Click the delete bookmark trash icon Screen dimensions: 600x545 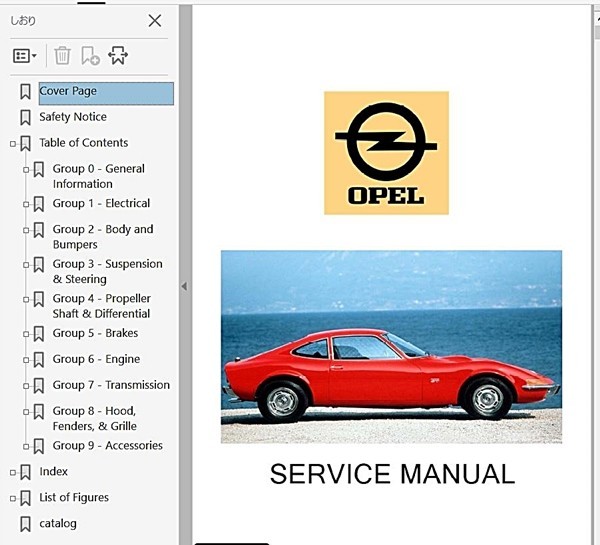point(62,56)
